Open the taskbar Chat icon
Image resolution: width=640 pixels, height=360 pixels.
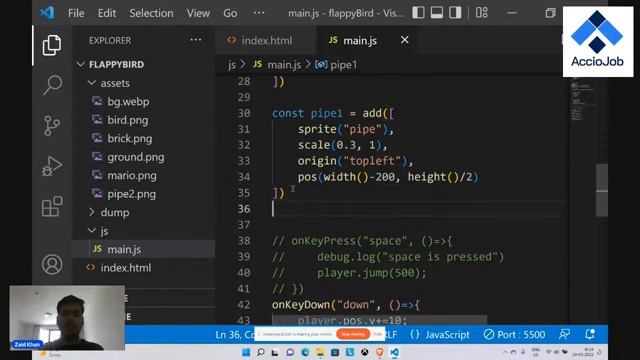click(x=290, y=352)
